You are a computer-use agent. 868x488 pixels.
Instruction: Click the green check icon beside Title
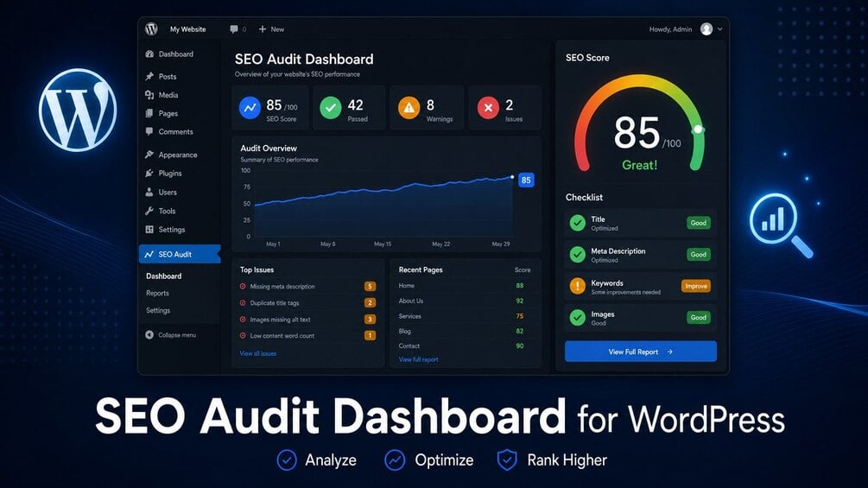[x=578, y=223]
